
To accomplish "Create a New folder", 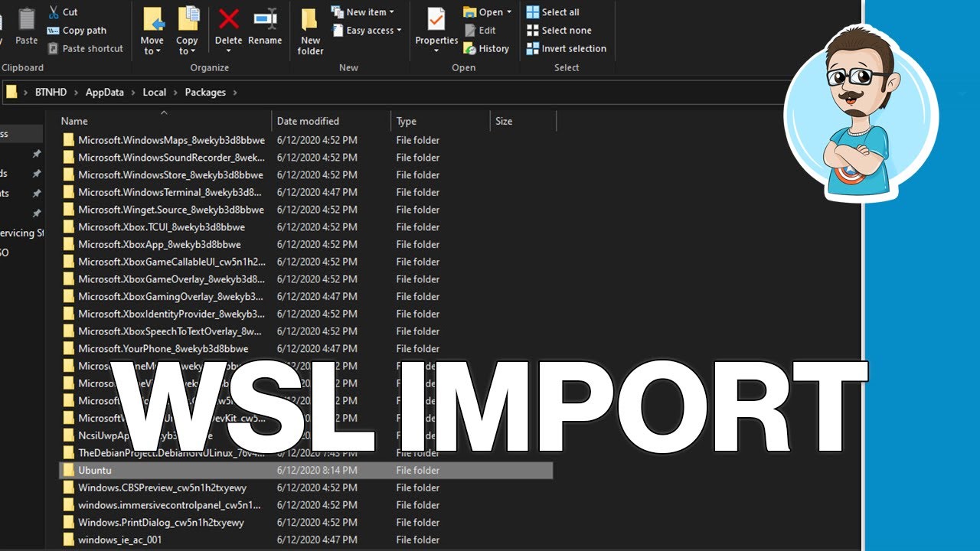I will (x=310, y=31).
